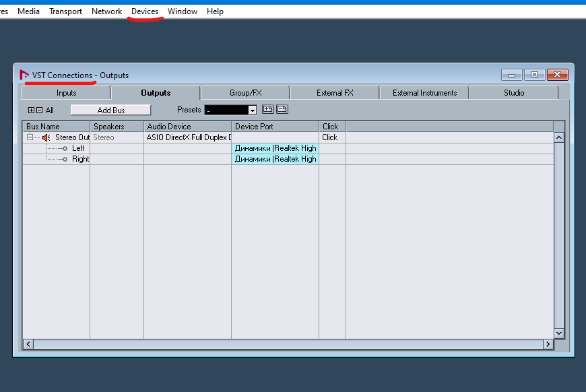
Task: Collapse all buses with minus icon
Action: coord(40,110)
